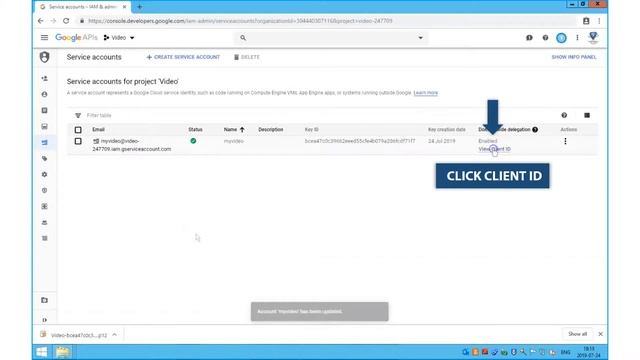This screenshot has width=640, height=360.
Task: Click the green enabled status icon
Action: point(193,141)
